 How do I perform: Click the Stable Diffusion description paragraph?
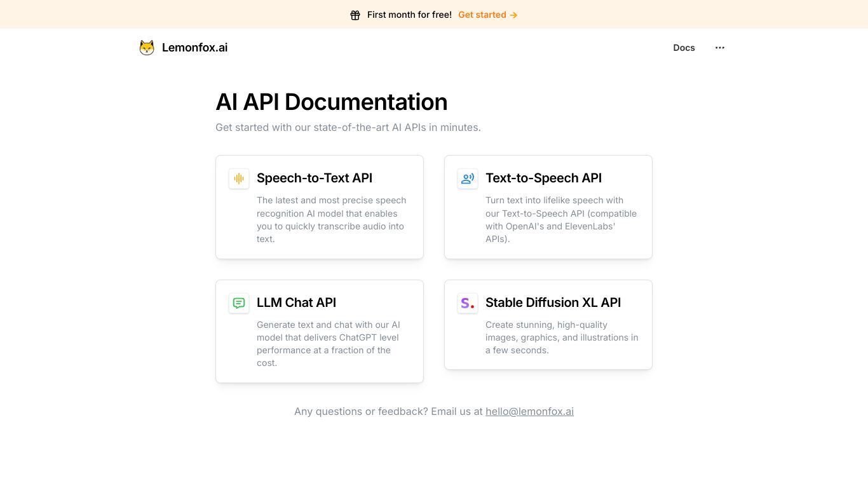(x=562, y=337)
